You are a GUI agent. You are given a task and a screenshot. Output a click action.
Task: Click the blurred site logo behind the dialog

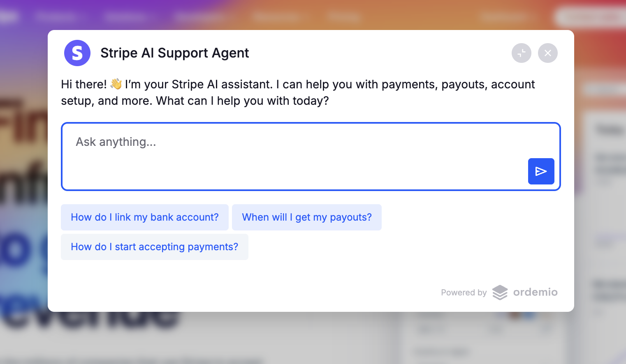pos(8,16)
